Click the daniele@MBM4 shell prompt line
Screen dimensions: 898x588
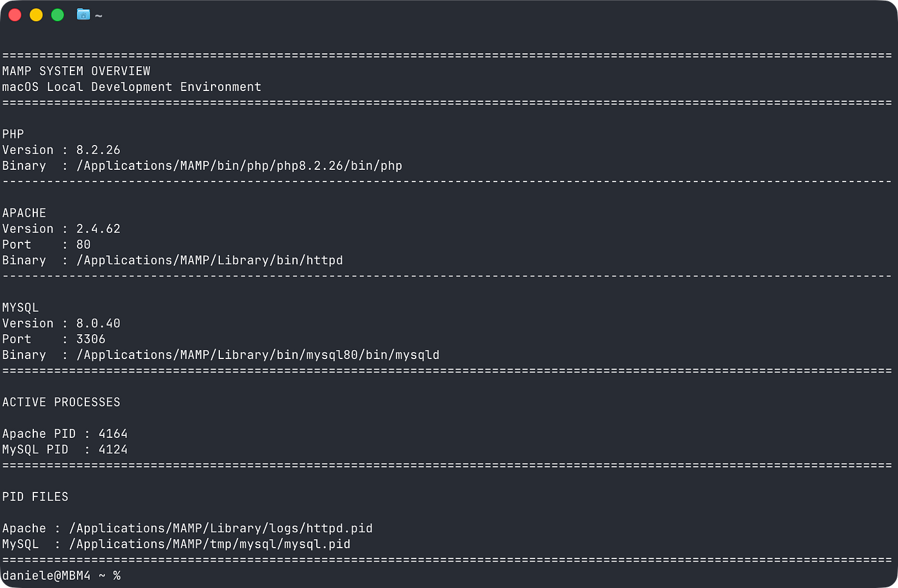pos(62,576)
